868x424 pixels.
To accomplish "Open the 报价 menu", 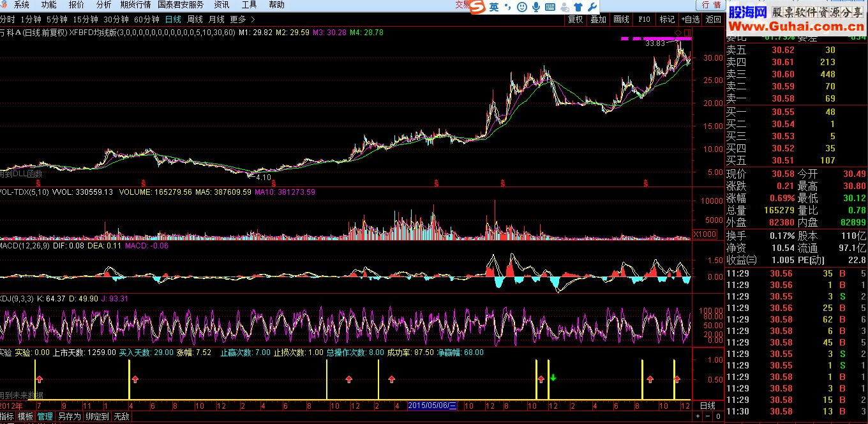I will [x=77, y=5].
